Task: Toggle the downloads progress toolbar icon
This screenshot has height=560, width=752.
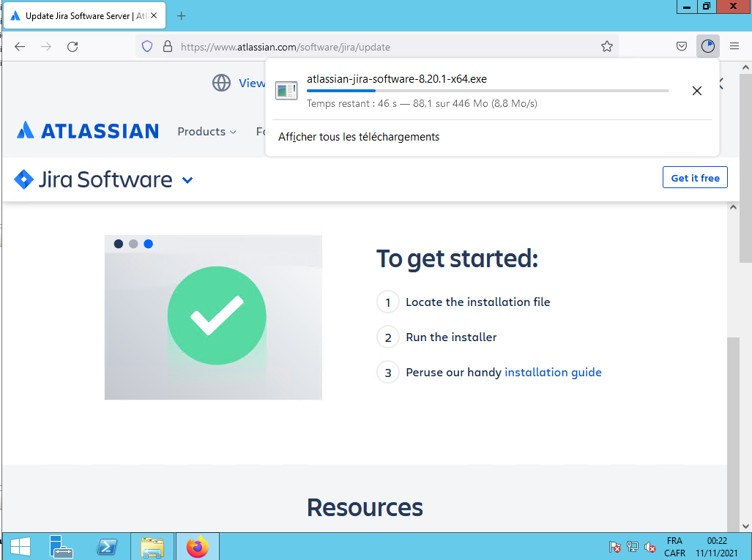Action: pos(708,46)
